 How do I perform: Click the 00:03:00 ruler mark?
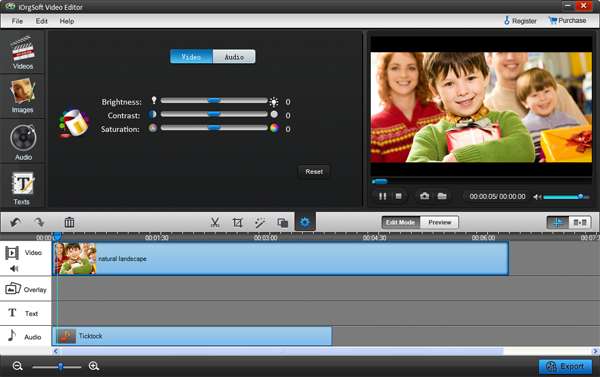pos(266,237)
